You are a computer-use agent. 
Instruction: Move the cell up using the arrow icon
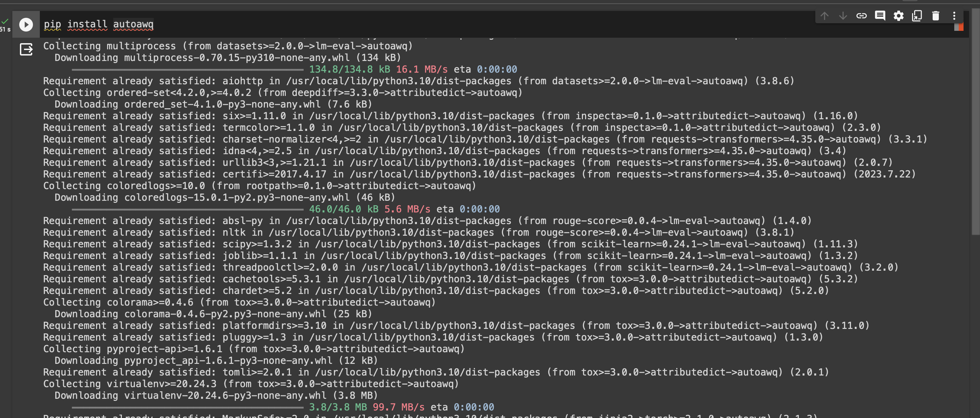click(825, 15)
